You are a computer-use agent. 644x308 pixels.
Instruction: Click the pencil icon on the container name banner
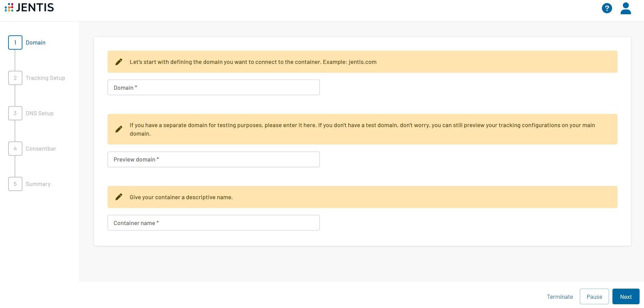coord(118,197)
